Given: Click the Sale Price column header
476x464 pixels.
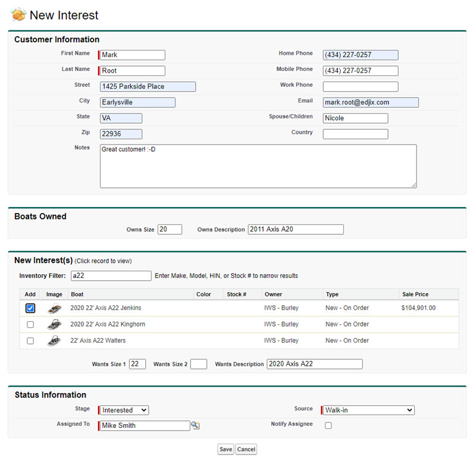Looking at the screenshot, I should pos(415,294).
